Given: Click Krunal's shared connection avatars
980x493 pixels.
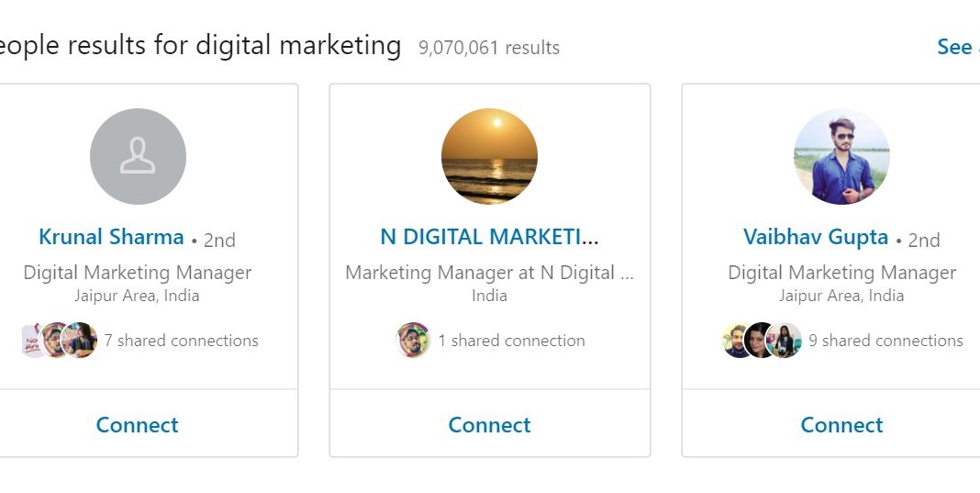Looking at the screenshot, I should click(x=59, y=341).
